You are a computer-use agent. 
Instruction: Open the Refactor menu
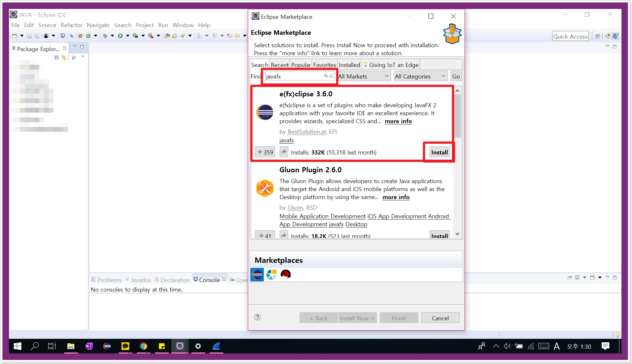pyautogui.click(x=71, y=25)
